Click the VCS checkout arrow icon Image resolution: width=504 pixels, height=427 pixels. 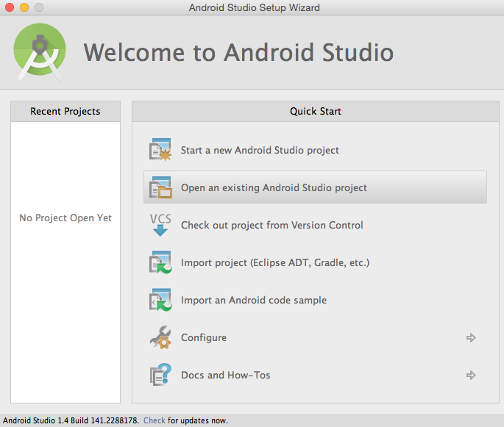coord(160,225)
